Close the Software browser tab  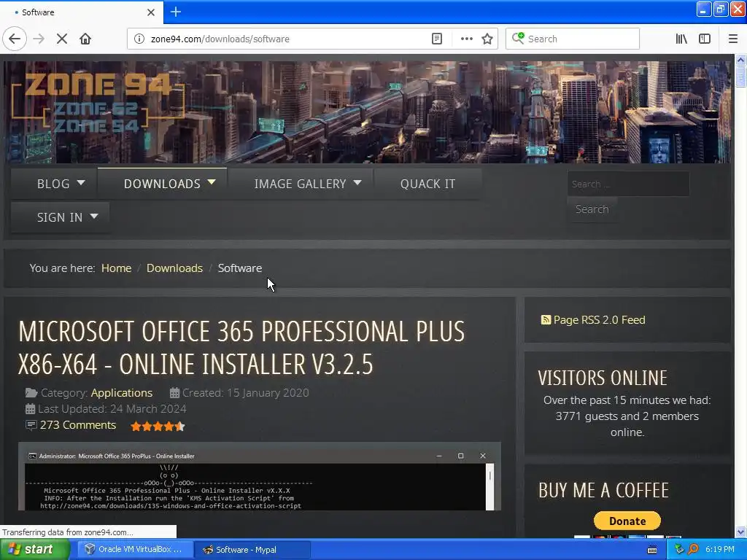(151, 12)
